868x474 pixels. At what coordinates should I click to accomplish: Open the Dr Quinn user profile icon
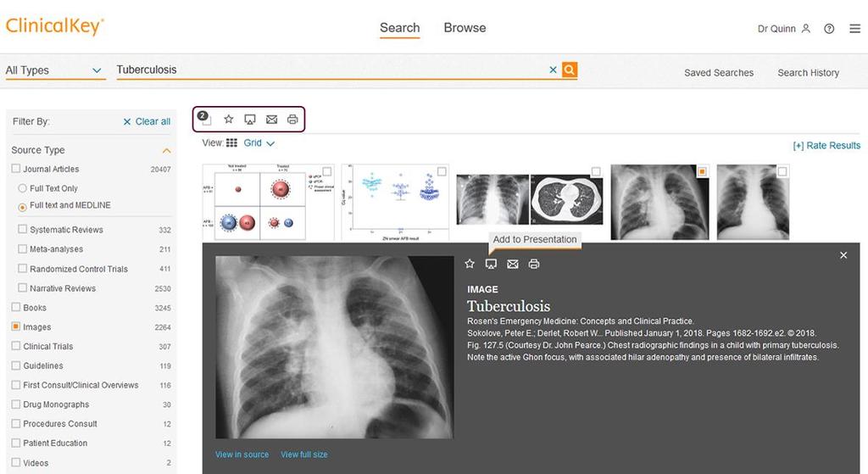pyautogui.click(x=806, y=28)
